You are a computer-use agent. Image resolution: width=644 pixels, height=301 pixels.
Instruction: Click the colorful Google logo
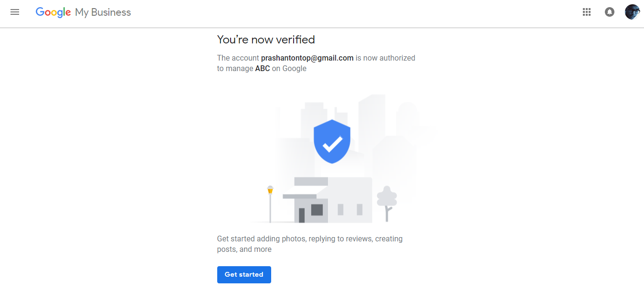pos(53,12)
